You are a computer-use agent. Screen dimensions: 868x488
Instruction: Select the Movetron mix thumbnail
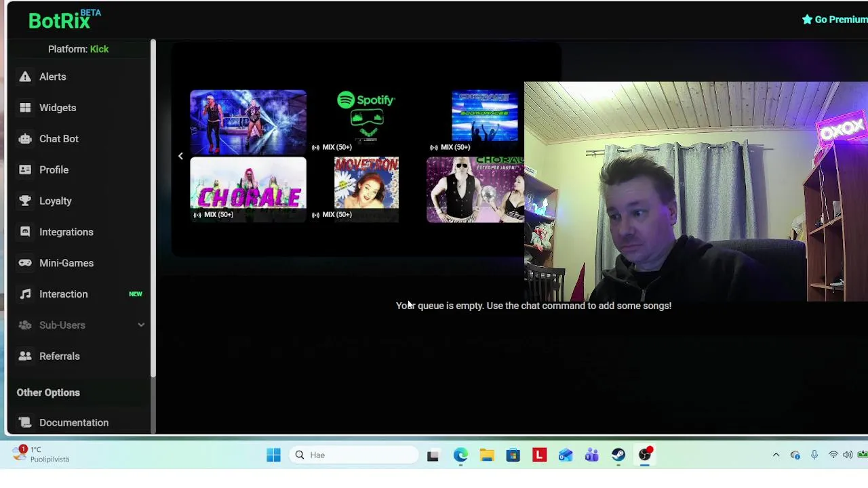pyautogui.click(x=366, y=189)
